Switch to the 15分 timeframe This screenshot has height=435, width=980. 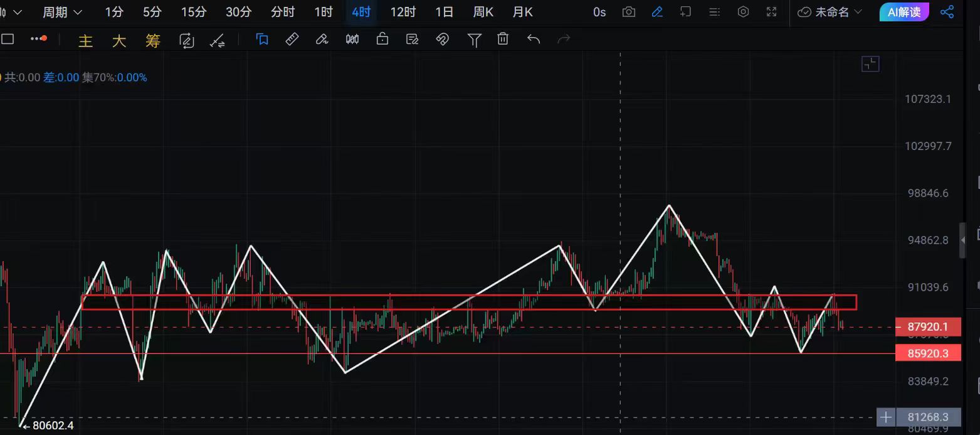193,12
